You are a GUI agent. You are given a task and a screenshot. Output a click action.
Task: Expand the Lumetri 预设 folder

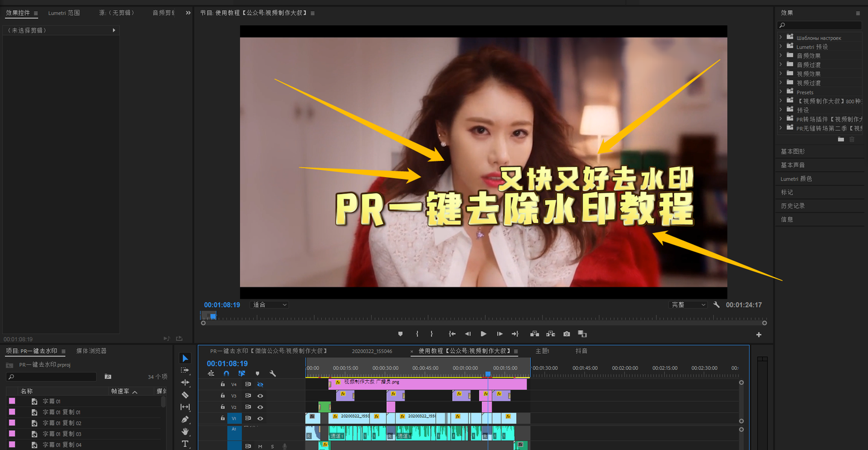point(781,46)
